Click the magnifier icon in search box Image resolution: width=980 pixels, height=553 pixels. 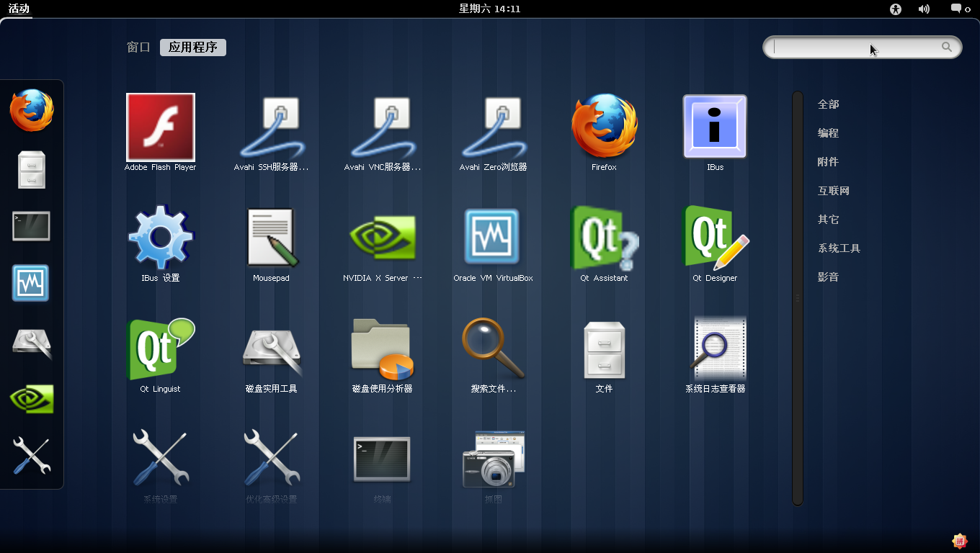pyautogui.click(x=947, y=47)
